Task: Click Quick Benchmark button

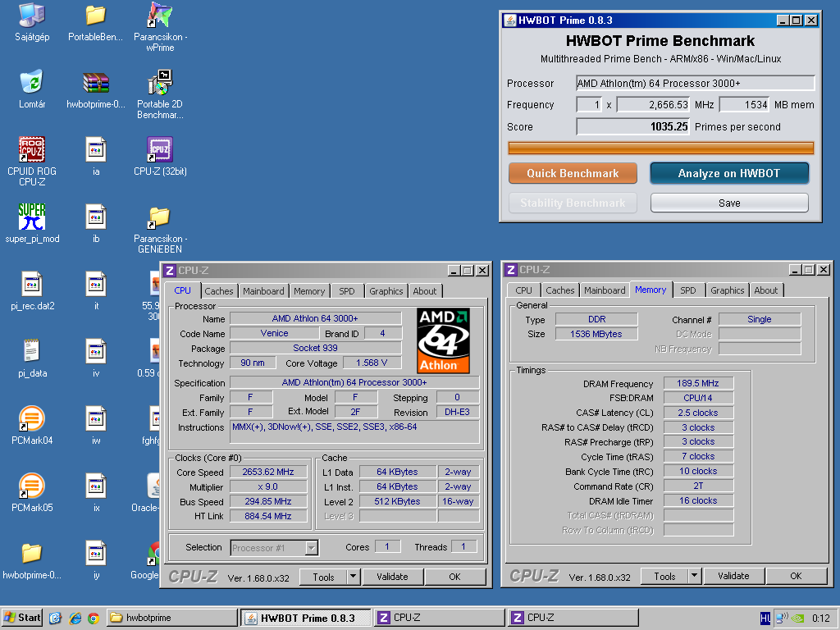Action: [573, 173]
